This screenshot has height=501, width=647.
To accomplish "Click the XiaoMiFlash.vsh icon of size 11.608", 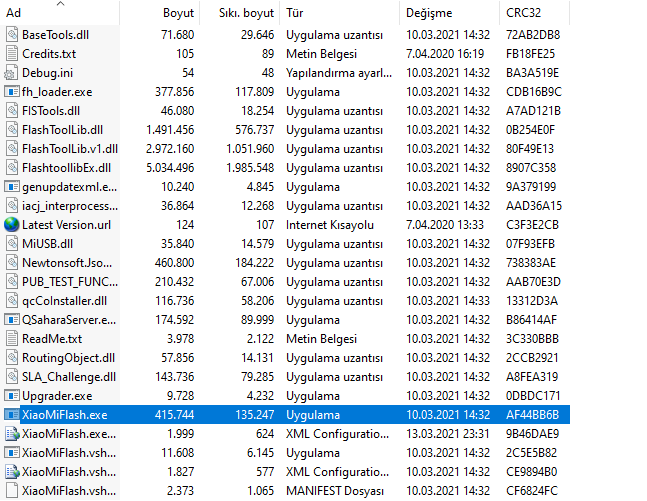I will (12, 452).
